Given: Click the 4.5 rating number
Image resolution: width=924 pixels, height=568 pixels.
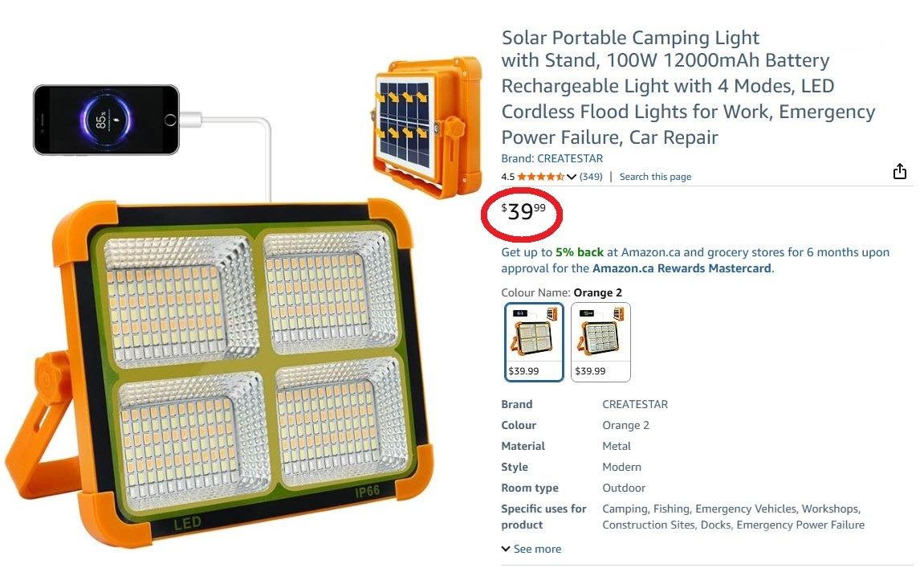Looking at the screenshot, I should [507, 177].
